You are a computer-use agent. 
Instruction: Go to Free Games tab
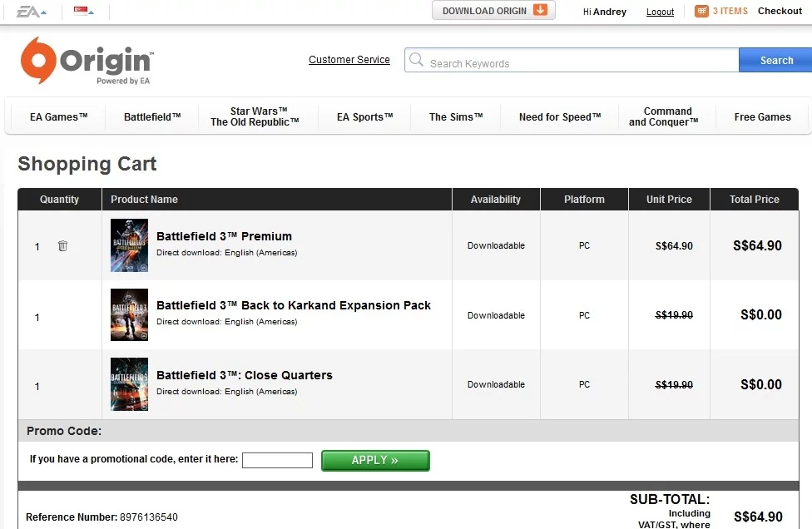(762, 117)
